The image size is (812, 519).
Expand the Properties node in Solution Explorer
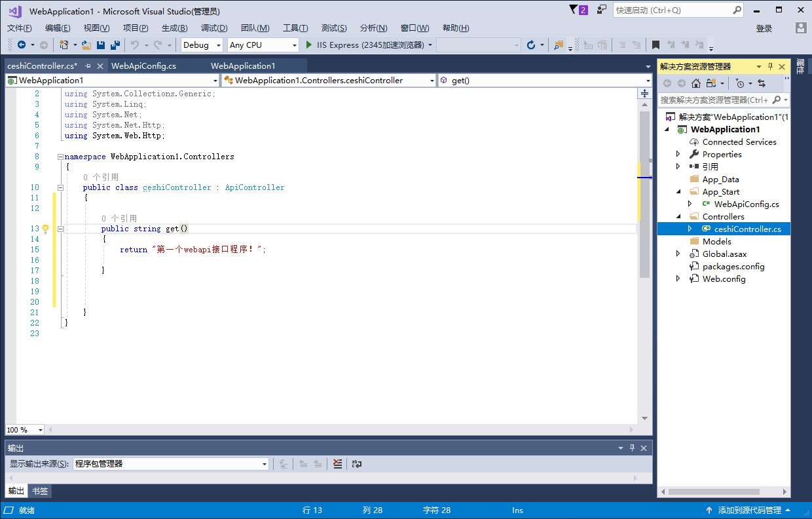[x=678, y=155]
